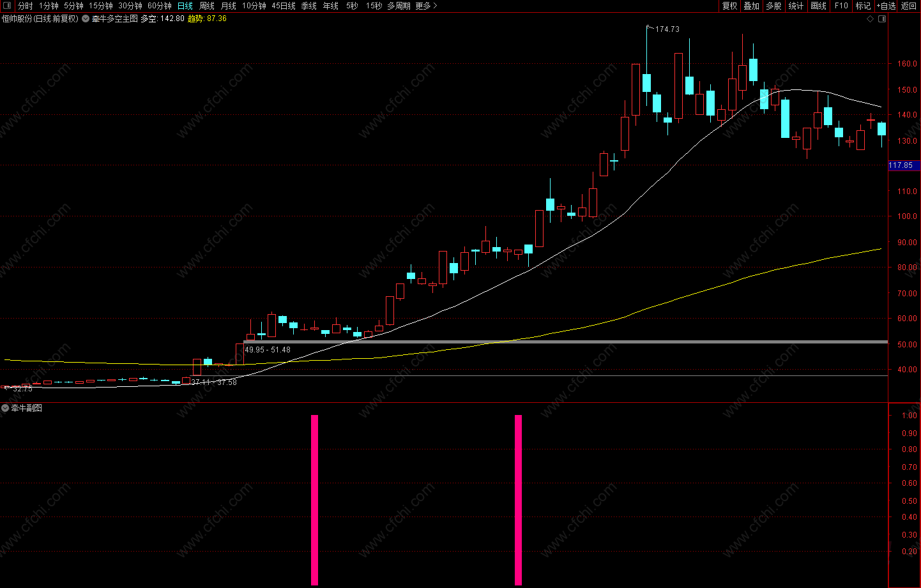Click the first pink signal bar

coord(314,500)
